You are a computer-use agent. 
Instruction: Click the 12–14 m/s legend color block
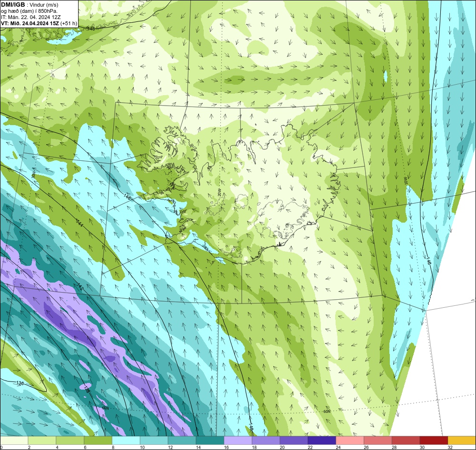pyautogui.click(x=182, y=440)
